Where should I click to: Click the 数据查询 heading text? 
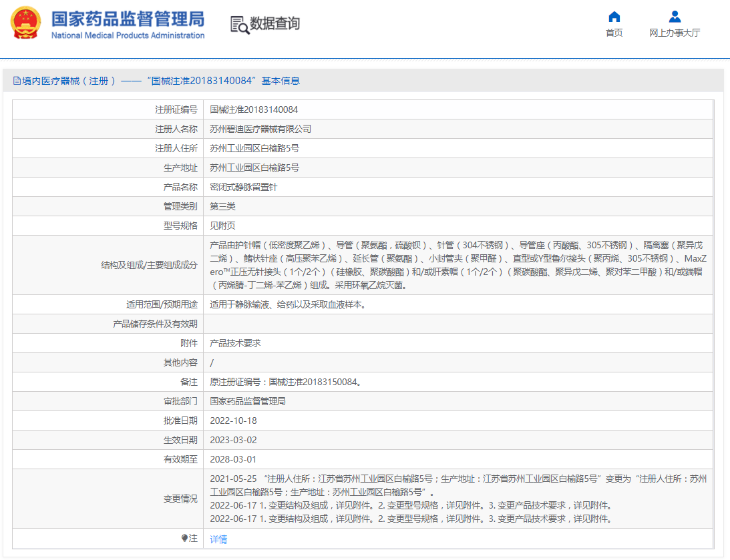[275, 23]
